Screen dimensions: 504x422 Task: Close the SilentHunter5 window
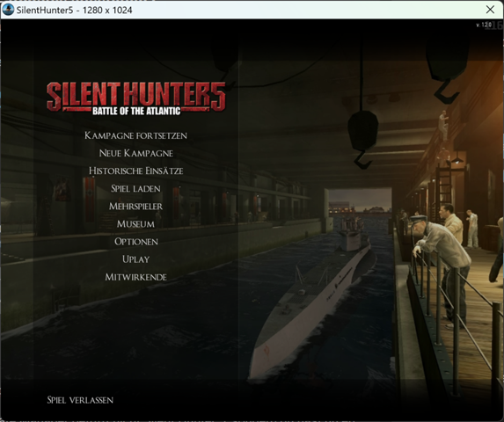(490, 10)
